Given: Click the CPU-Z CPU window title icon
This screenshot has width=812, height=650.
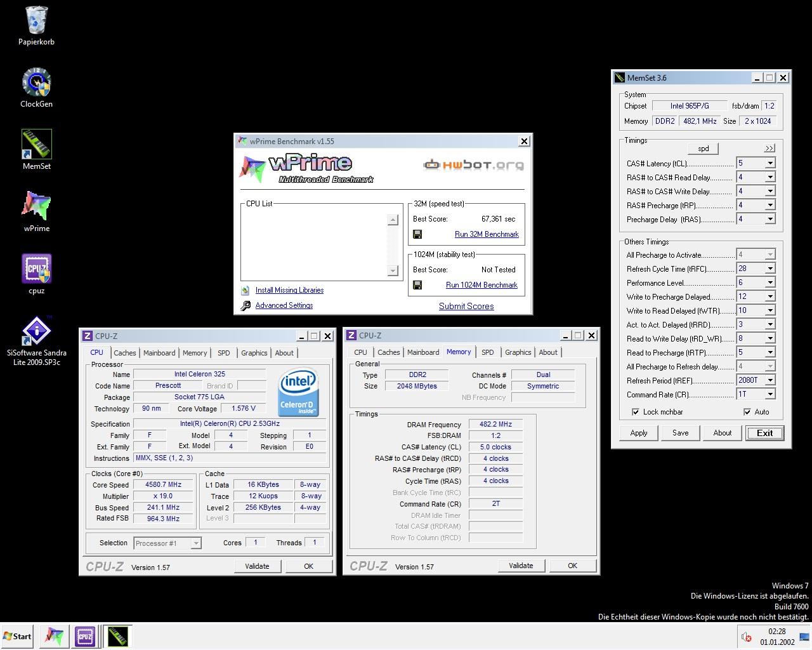Looking at the screenshot, I should click(x=88, y=336).
